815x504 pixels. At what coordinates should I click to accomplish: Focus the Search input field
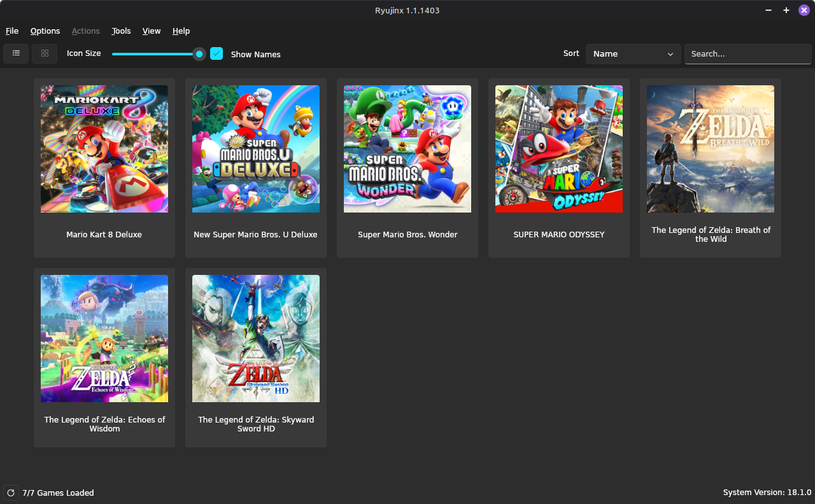point(748,54)
